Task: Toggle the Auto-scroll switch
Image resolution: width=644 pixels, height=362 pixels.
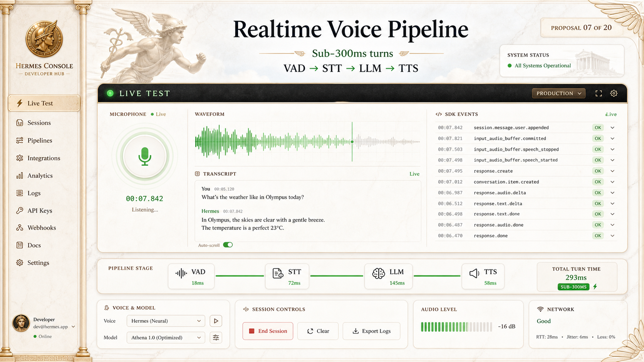Action: click(x=228, y=245)
